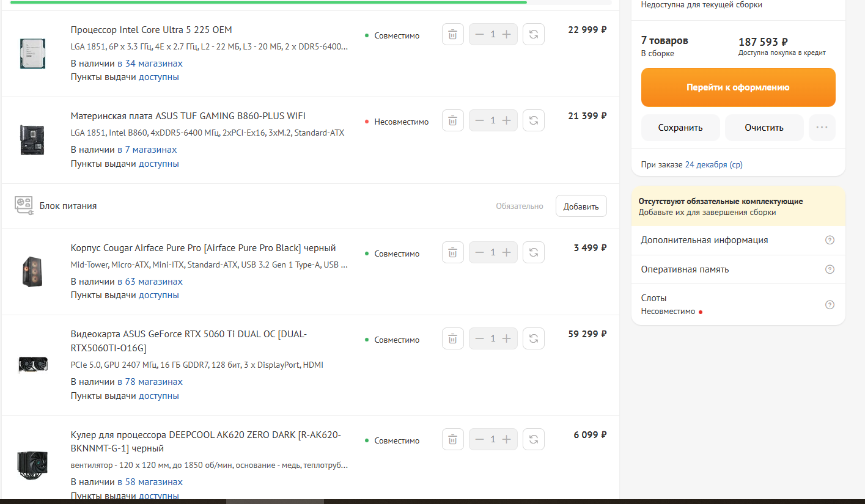Screen dimensions: 865x504
Task: Check pickup points for the Cougar case
Action: tap(159, 295)
